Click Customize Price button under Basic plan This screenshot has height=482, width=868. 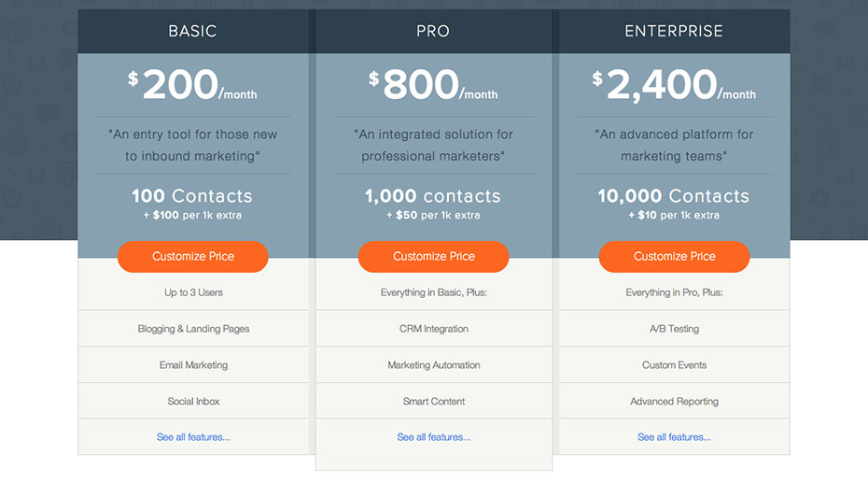tap(193, 256)
